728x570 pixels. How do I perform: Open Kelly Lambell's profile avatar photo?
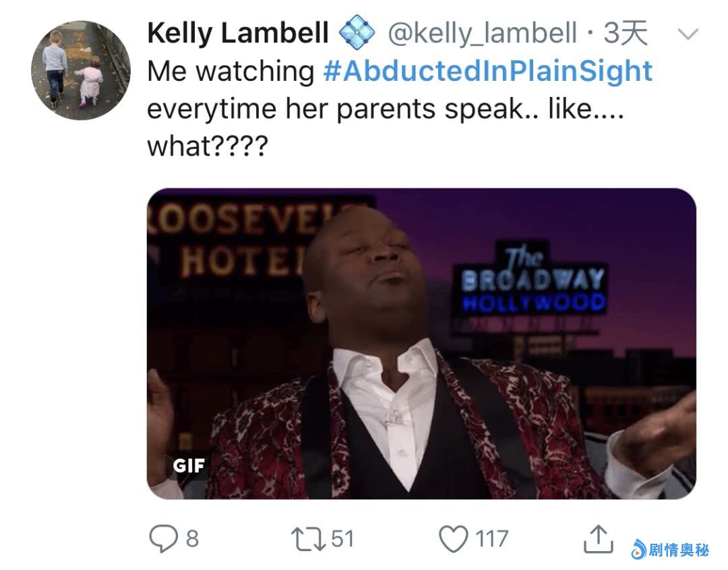tap(80, 70)
